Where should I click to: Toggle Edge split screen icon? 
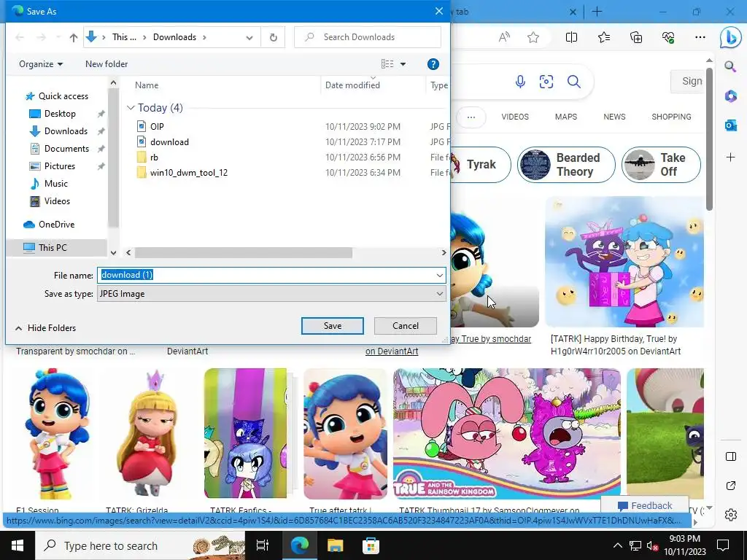[x=571, y=37]
